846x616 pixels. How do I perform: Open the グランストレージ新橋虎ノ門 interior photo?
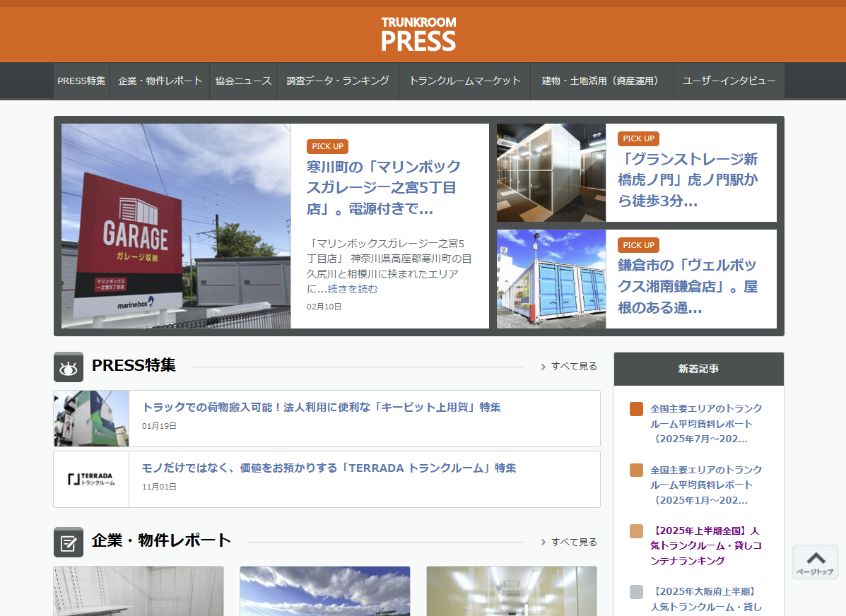pos(551,172)
